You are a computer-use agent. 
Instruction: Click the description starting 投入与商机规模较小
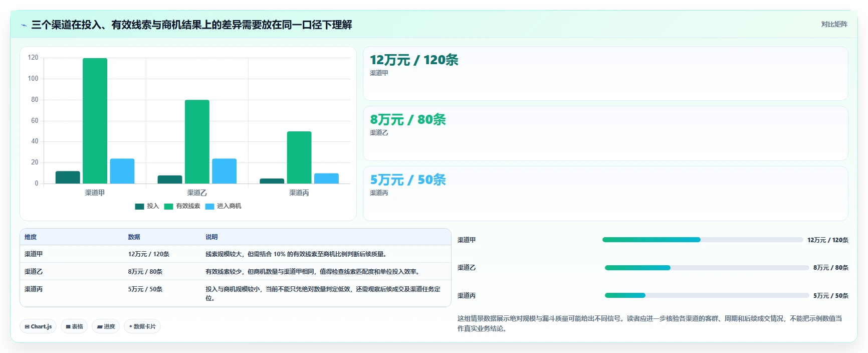point(323,294)
